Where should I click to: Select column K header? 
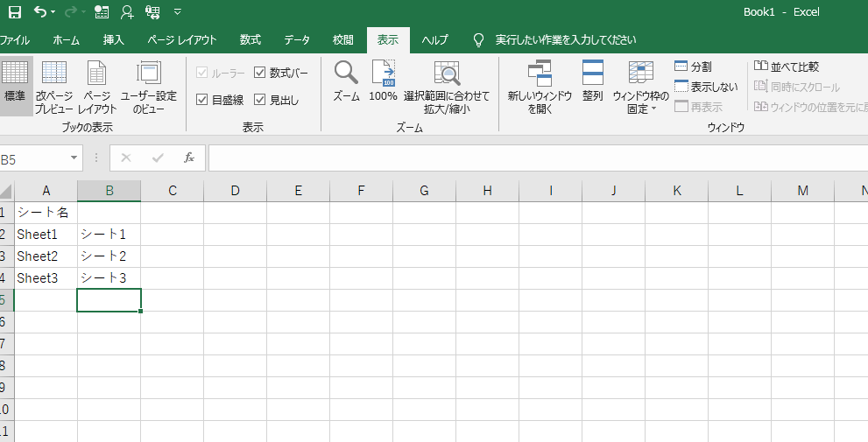click(x=677, y=191)
